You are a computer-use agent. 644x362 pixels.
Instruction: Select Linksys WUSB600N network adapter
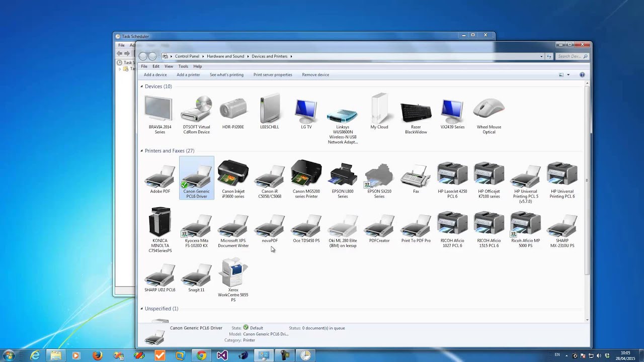(343, 120)
